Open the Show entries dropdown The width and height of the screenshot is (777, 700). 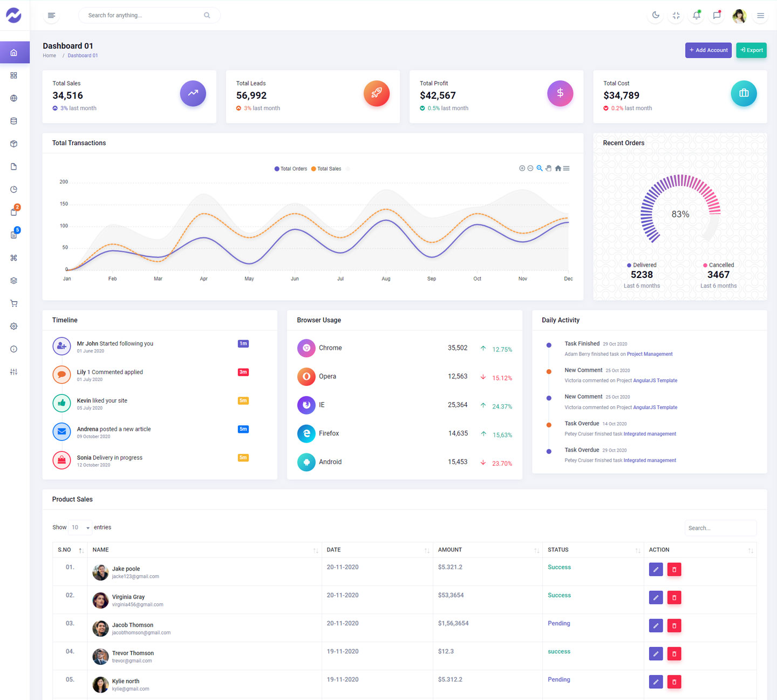(80, 527)
